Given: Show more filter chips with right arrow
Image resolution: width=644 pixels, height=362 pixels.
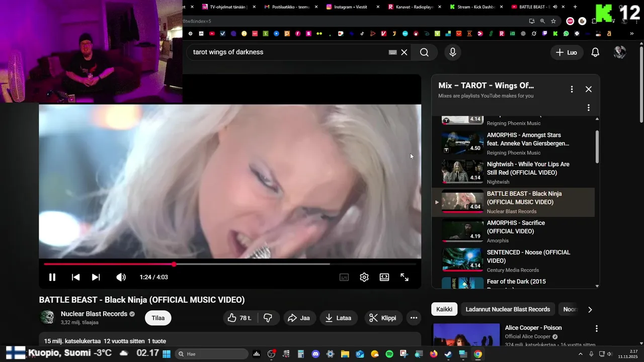Looking at the screenshot, I should [590, 309].
